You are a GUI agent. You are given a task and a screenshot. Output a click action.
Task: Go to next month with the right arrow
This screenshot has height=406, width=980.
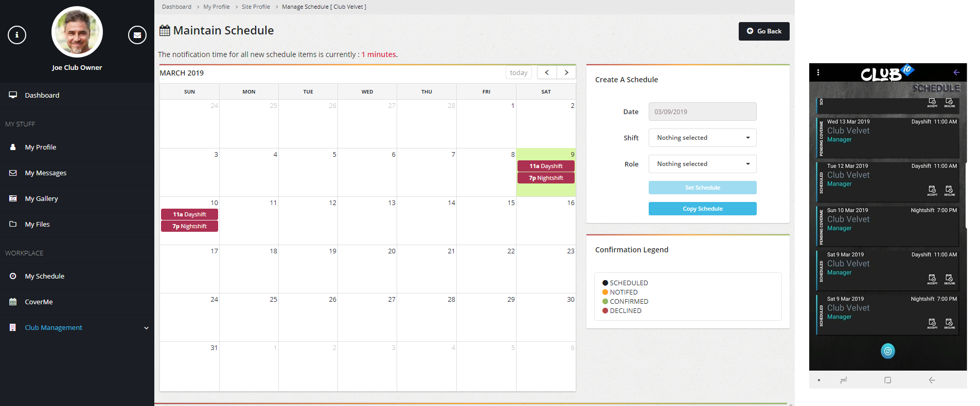(x=566, y=72)
